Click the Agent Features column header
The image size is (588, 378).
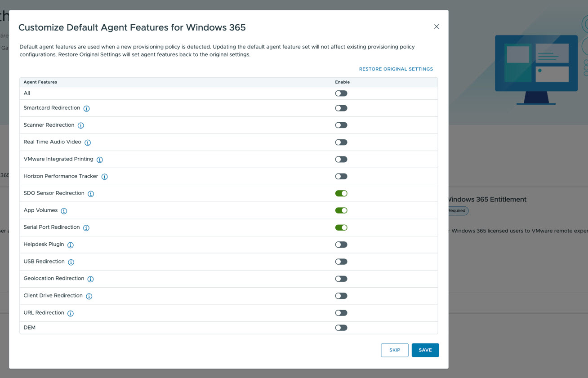point(40,82)
